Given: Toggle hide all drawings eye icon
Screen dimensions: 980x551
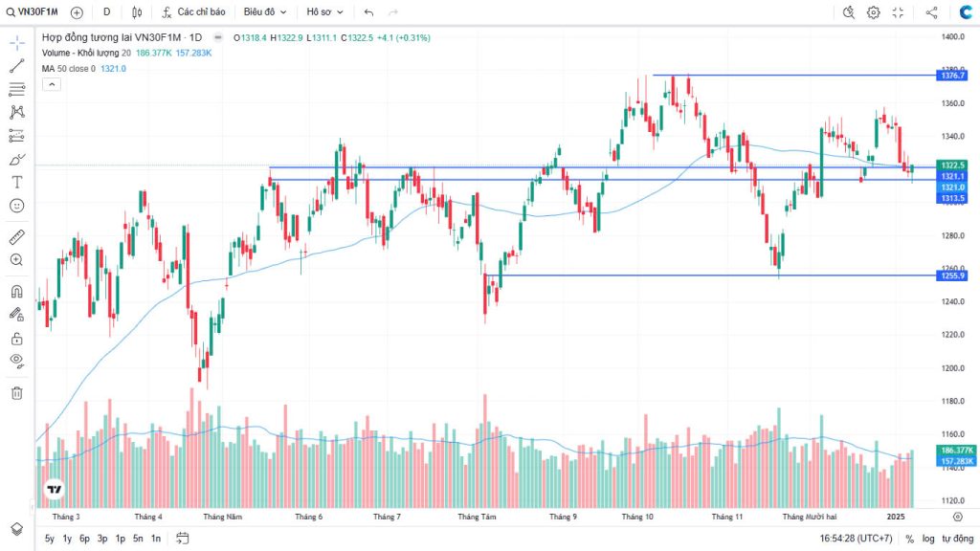Looking at the screenshot, I should (x=16, y=361).
